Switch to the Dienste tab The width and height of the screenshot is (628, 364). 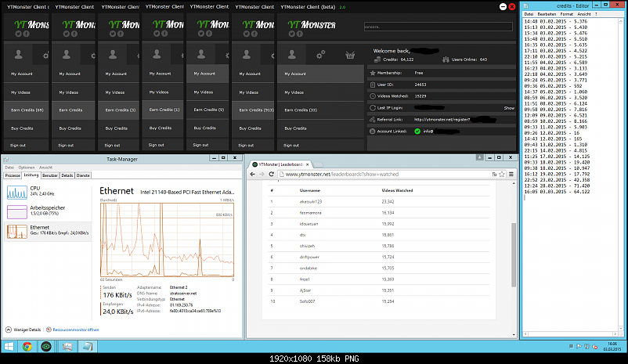click(x=83, y=175)
